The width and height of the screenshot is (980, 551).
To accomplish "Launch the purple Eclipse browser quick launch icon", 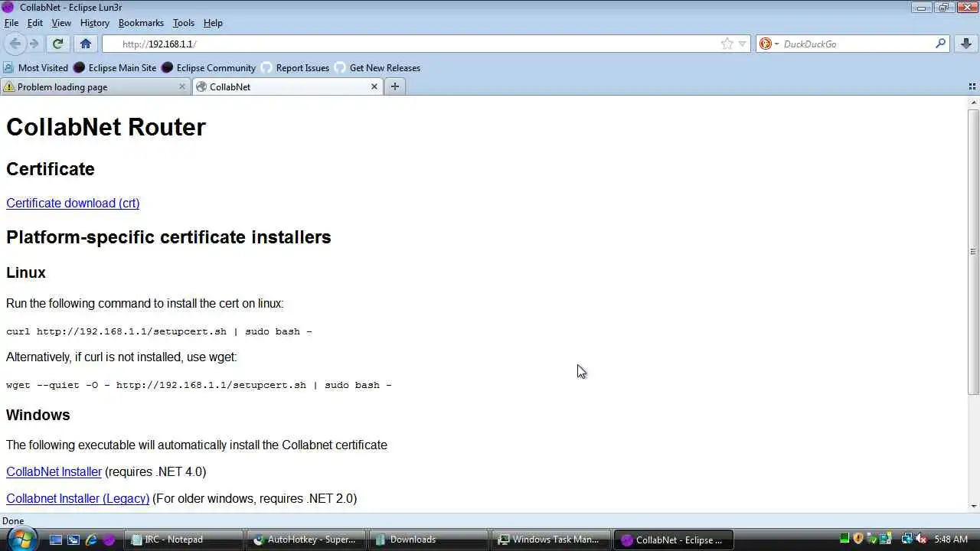I will click(109, 540).
